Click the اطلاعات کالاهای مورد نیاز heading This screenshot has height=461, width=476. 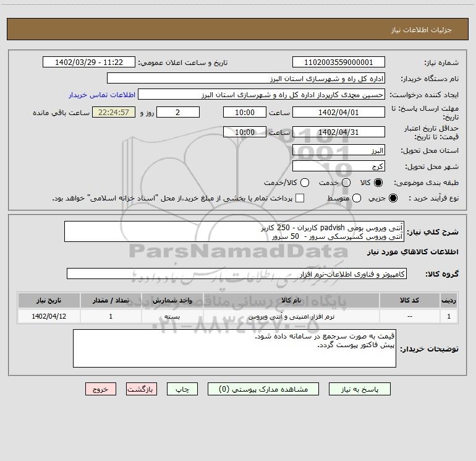pos(413,252)
